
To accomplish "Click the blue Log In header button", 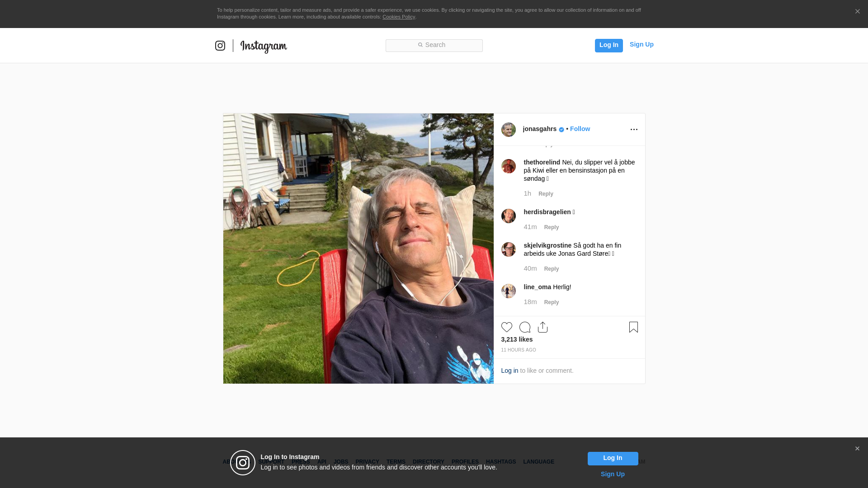I will 609,46.
